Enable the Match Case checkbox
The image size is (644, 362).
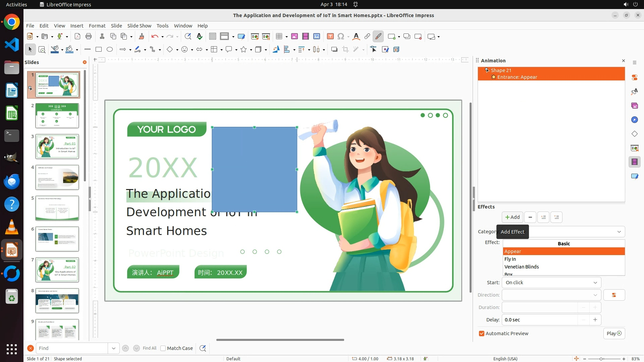click(x=163, y=348)
